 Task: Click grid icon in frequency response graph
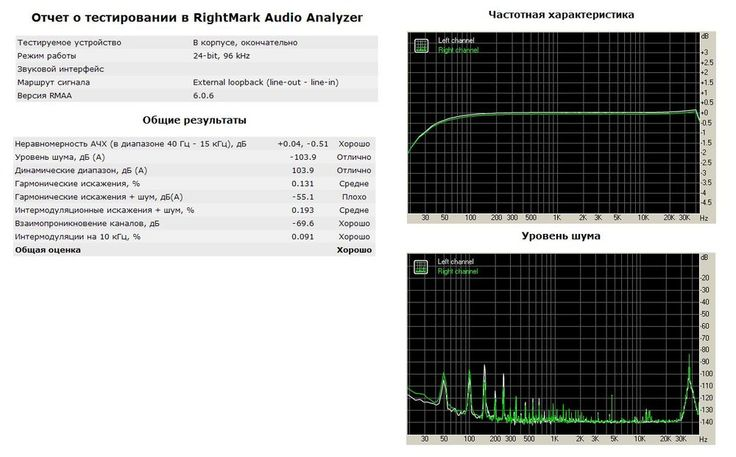421,46
